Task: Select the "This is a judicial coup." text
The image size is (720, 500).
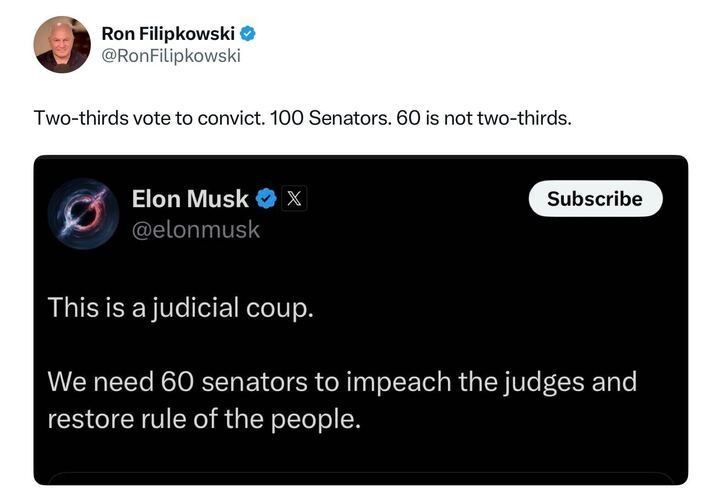Action: [180, 307]
